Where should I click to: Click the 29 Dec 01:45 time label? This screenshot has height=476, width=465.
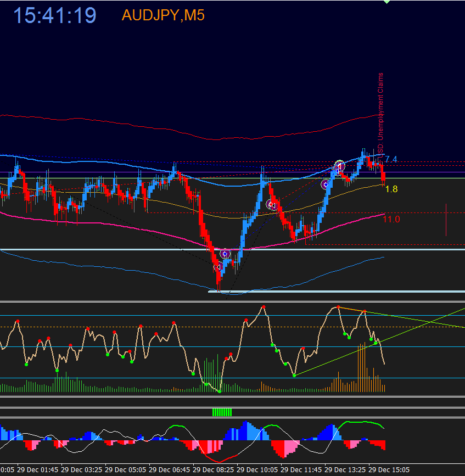38,469
